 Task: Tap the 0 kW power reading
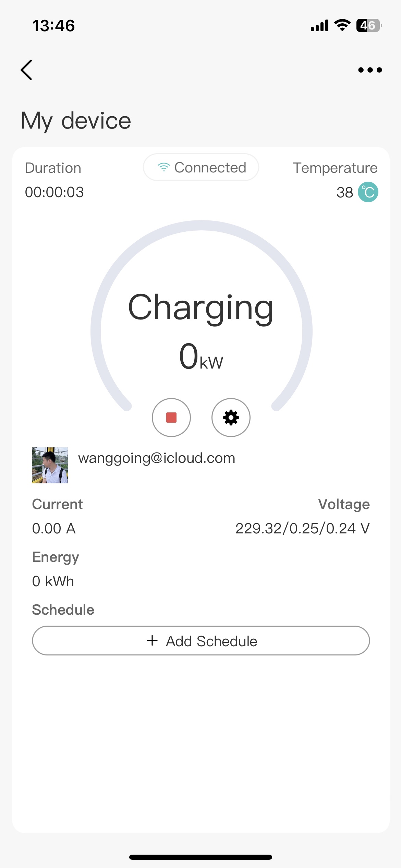point(201,357)
